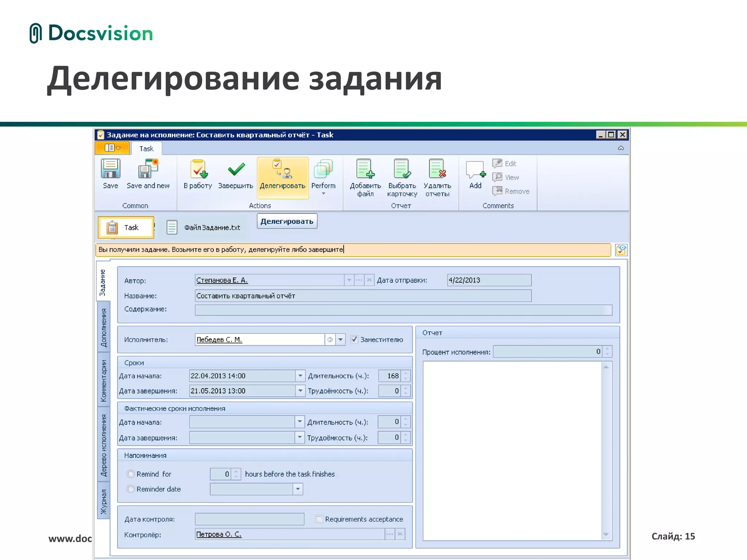Enable the 'Requirements acceptance' checkbox
The width and height of the screenshot is (747, 560).
pyautogui.click(x=319, y=519)
